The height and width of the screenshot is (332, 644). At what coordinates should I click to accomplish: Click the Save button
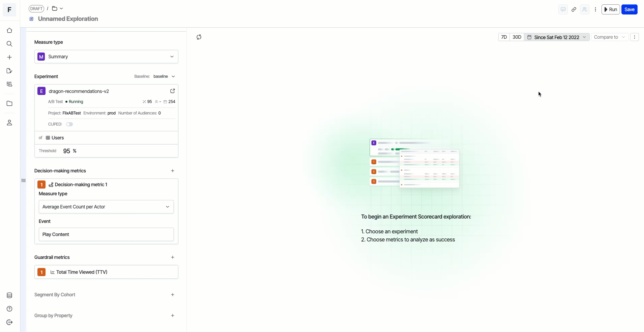click(630, 9)
